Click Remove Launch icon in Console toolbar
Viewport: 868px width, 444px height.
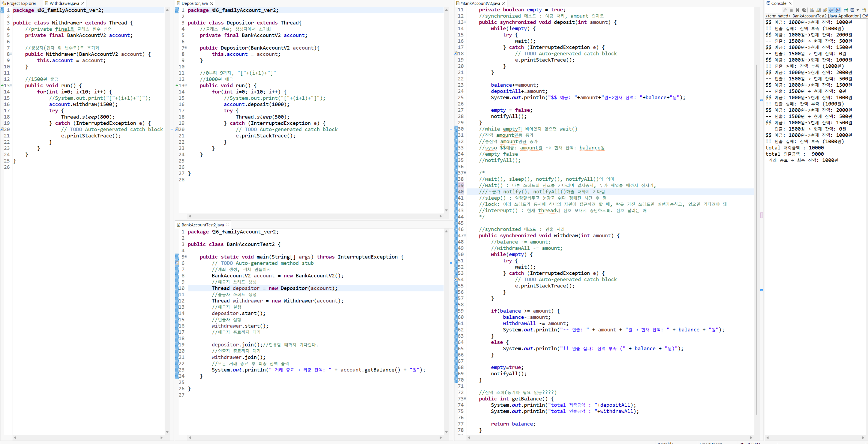click(798, 10)
